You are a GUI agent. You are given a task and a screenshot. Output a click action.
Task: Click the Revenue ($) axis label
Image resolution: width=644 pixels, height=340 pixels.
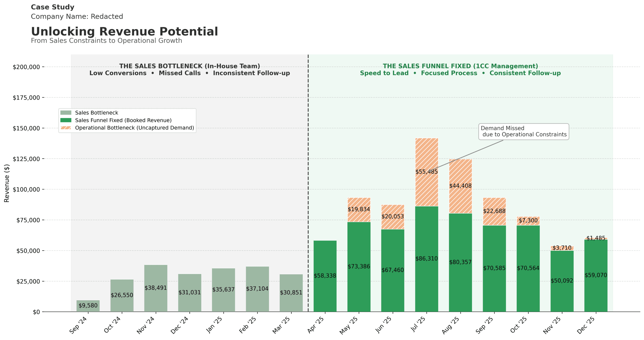click(x=7, y=183)
